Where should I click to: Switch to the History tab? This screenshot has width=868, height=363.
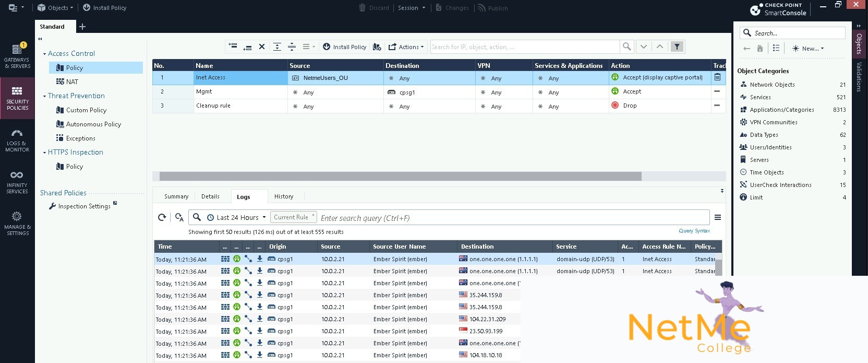coord(284,196)
